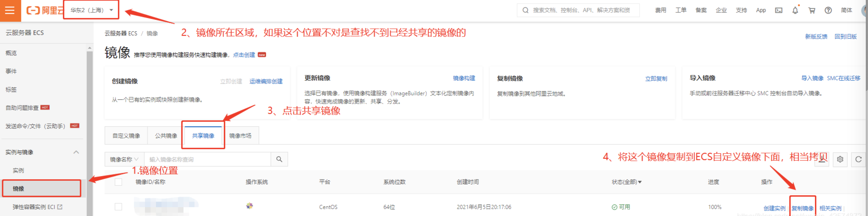Screen dimensions: 868x216
Task: Click the image search magnifier button
Action: pyautogui.click(x=279, y=159)
